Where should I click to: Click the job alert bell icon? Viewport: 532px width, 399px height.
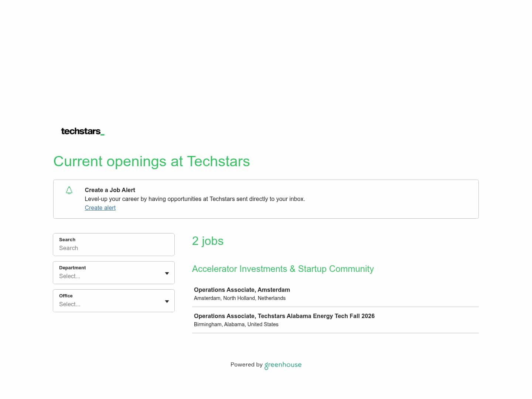click(x=69, y=190)
